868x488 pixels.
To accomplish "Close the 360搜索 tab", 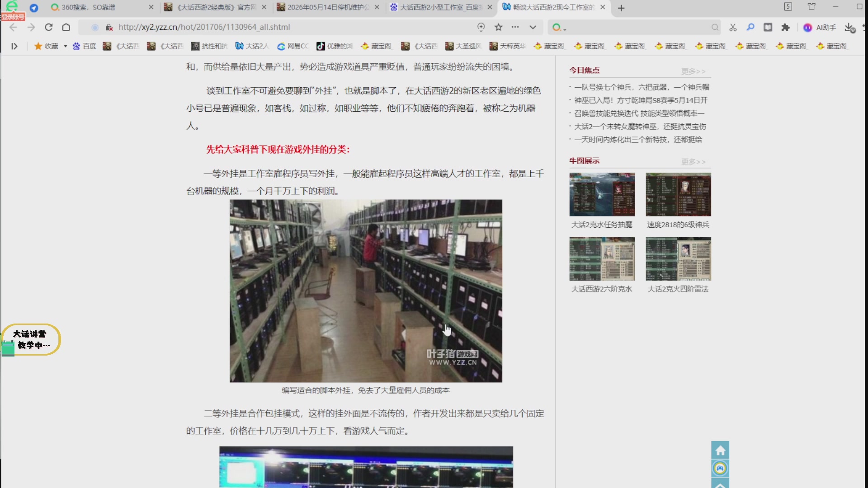I will (x=151, y=7).
